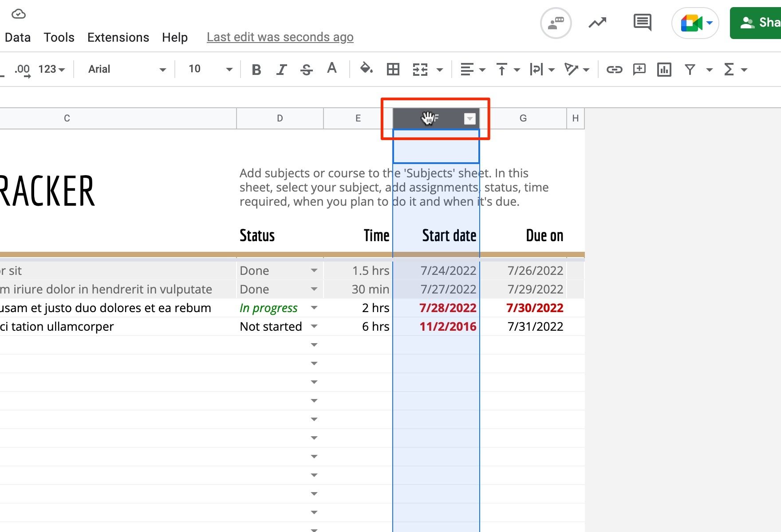
Task: Toggle strikethrough formatting
Action: (x=306, y=70)
